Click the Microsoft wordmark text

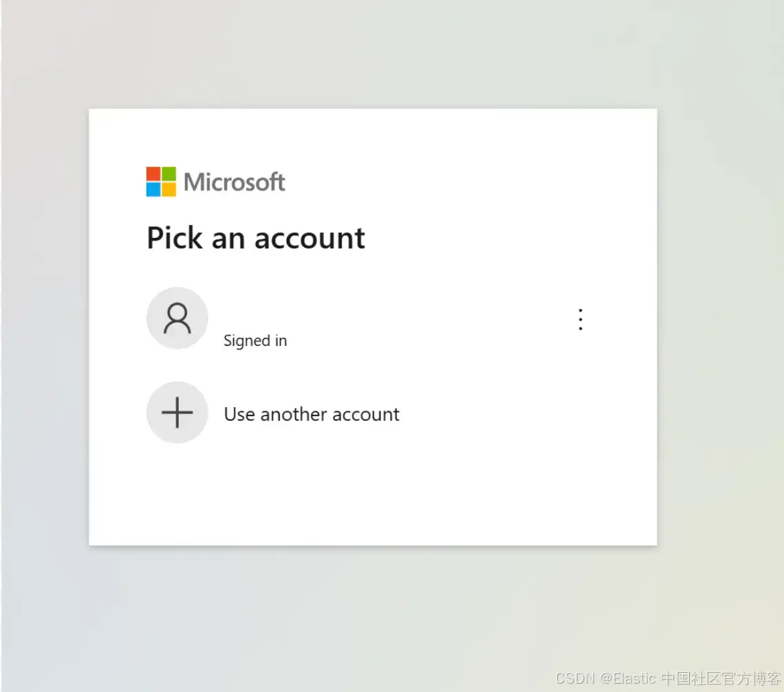235,182
